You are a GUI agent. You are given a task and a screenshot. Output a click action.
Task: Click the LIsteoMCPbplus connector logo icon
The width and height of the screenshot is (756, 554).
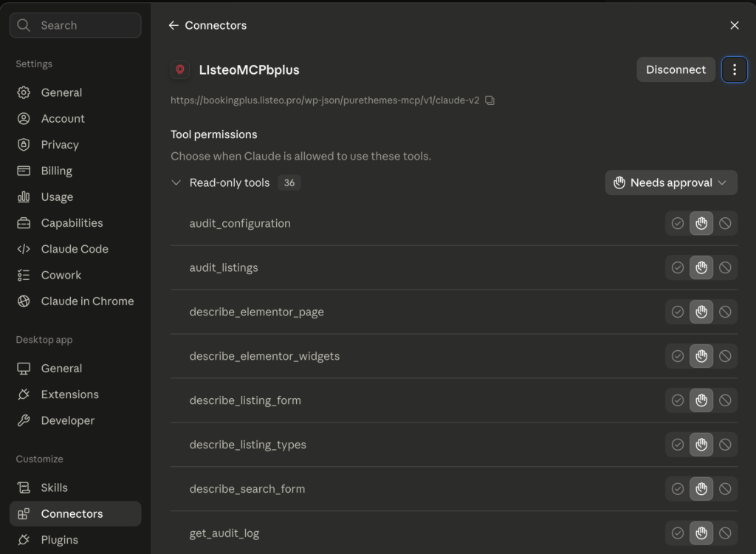tap(180, 69)
